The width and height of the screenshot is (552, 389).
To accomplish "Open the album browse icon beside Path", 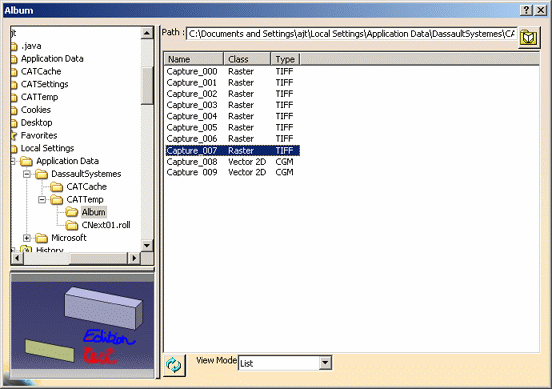I will click(528, 37).
